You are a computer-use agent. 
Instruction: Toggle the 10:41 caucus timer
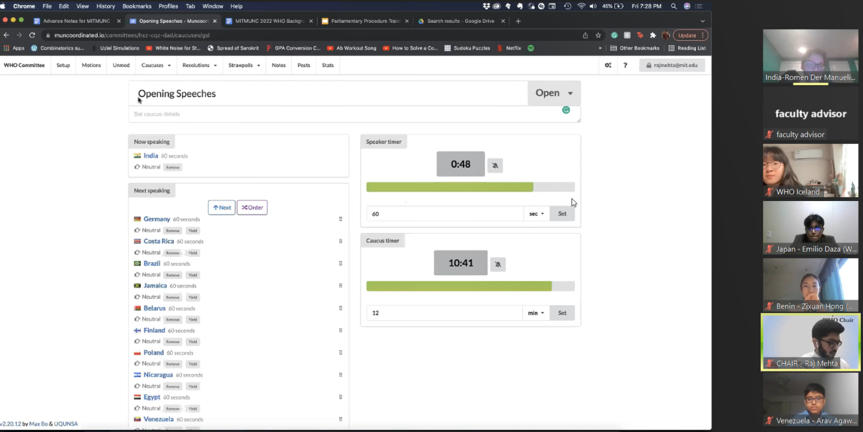tap(461, 263)
